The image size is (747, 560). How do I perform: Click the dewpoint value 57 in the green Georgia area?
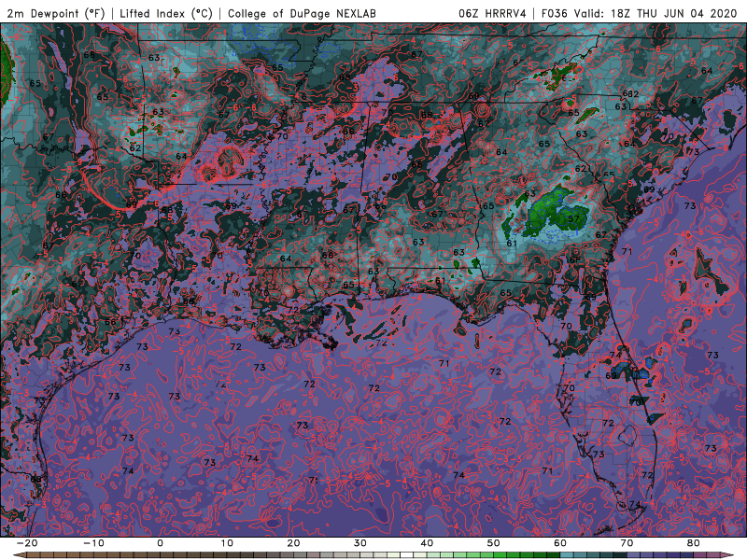(x=573, y=219)
